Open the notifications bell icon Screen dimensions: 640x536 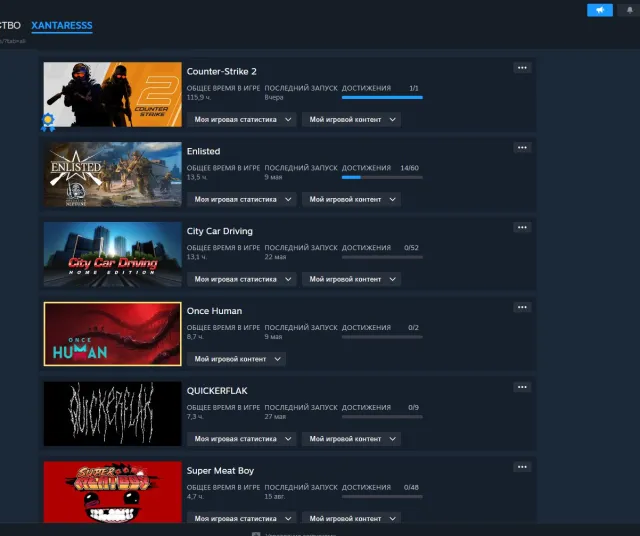[x=630, y=10]
